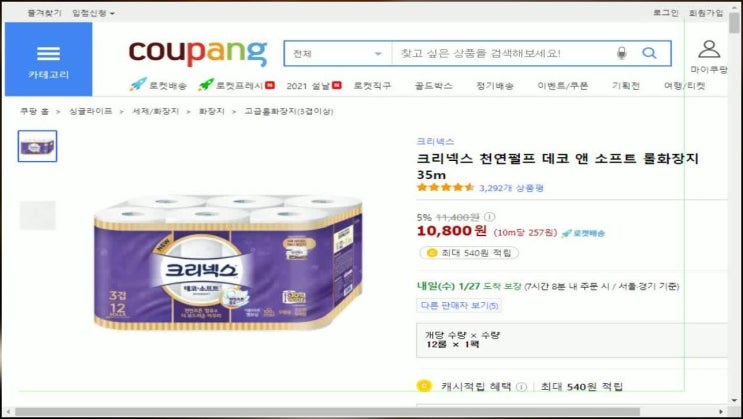This screenshot has width=743, height=419.
Task: Click the microphone voice search icon
Action: [622, 53]
